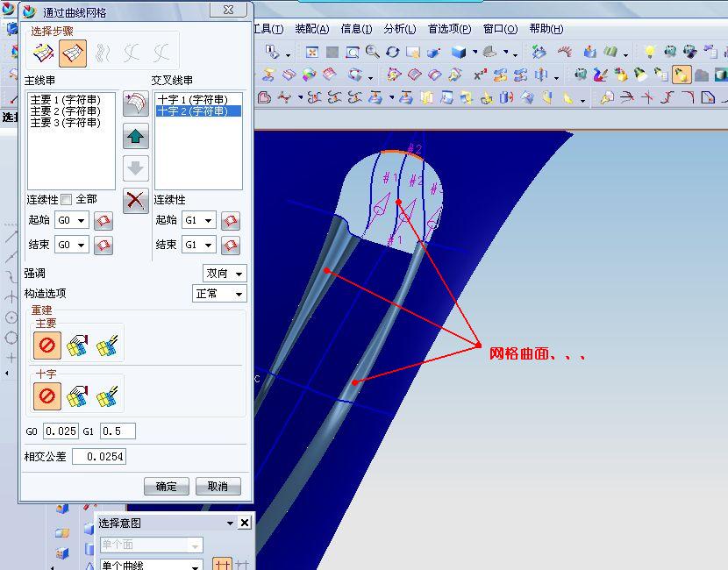
Task: Select advanced rebuild option under 十字
Action: tap(107, 396)
